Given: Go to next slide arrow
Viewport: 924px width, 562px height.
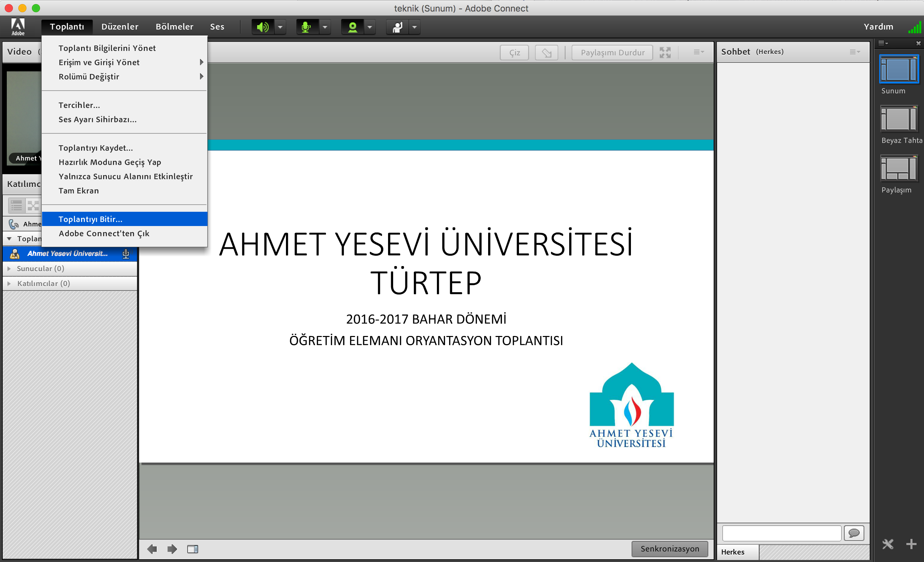Looking at the screenshot, I should (172, 549).
